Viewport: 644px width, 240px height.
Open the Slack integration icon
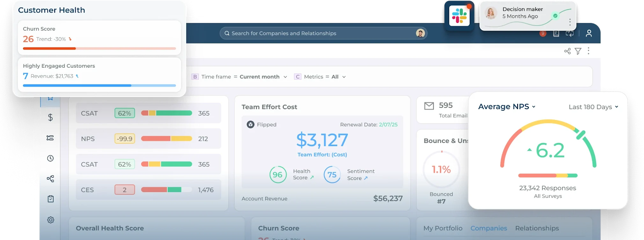pyautogui.click(x=459, y=16)
